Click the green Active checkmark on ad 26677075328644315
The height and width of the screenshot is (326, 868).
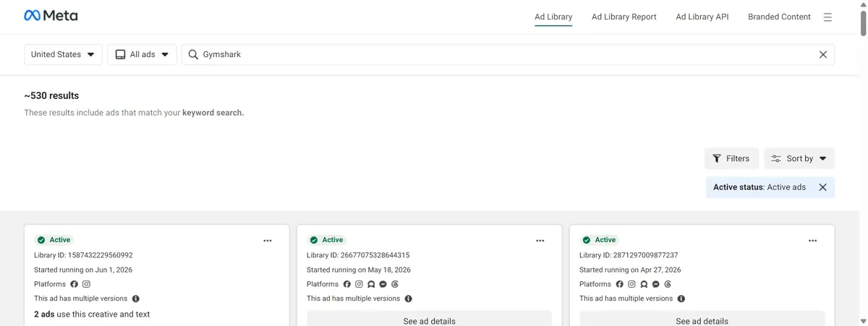314,240
